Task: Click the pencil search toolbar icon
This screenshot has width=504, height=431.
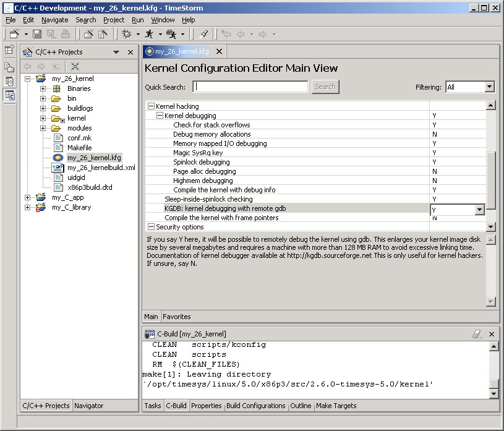Action: click(204, 34)
